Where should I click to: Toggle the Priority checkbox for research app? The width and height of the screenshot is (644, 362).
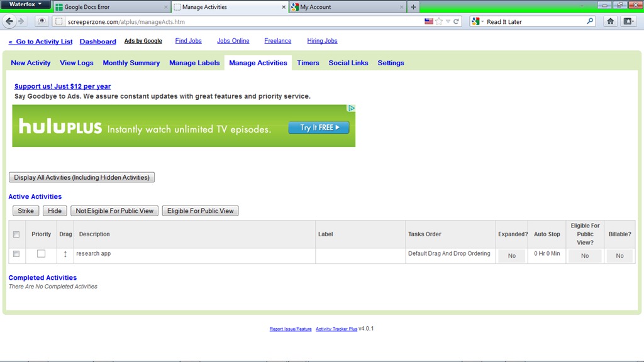point(41,254)
